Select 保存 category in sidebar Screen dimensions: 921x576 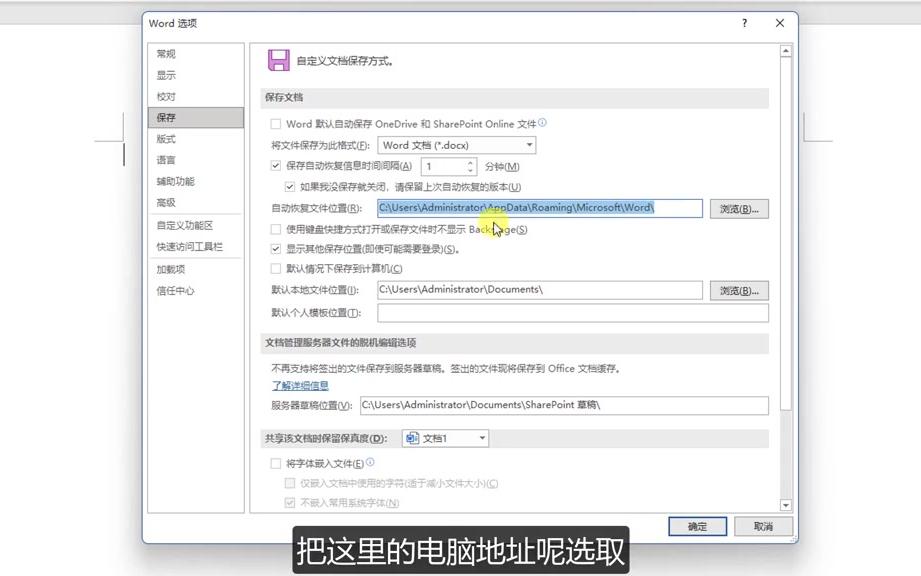[196, 117]
